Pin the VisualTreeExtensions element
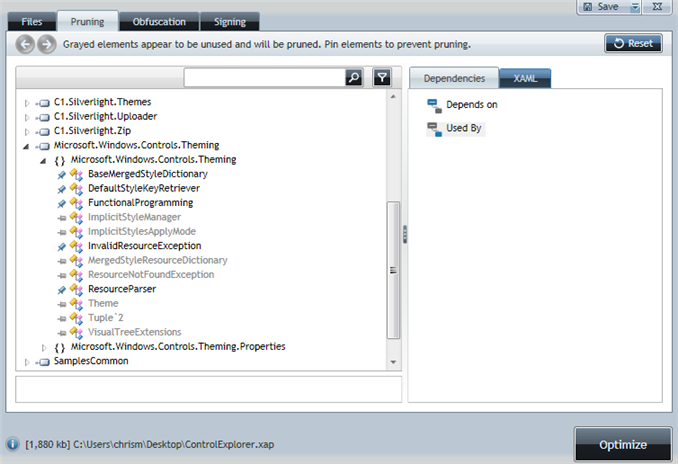The height and width of the screenshot is (464, 678). coord(62,333)
